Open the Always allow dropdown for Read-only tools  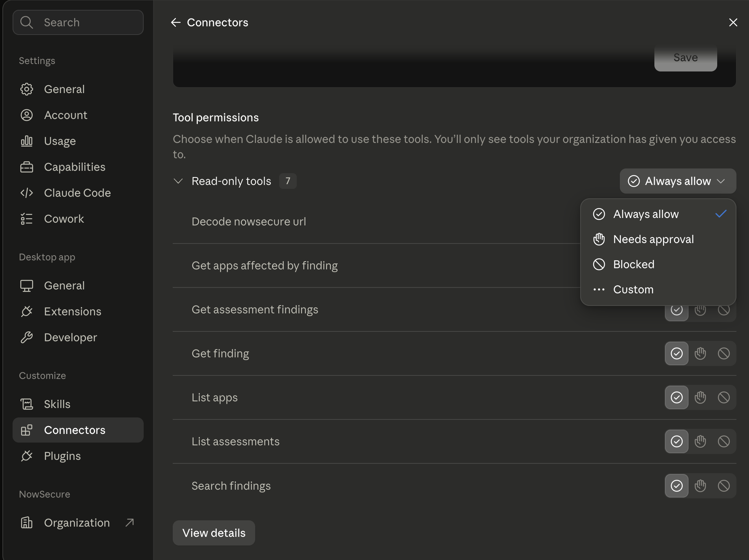(x=678, y=181)
